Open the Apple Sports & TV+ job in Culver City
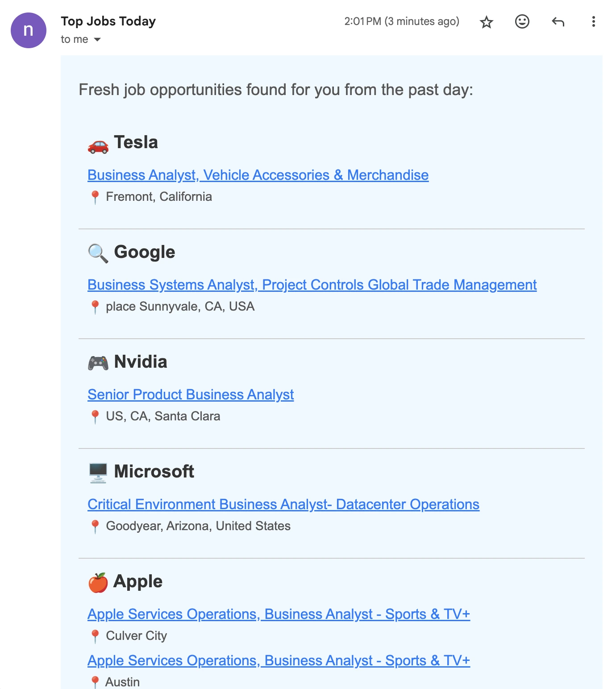This screenshot has width=616, height=689. point(279,614)
